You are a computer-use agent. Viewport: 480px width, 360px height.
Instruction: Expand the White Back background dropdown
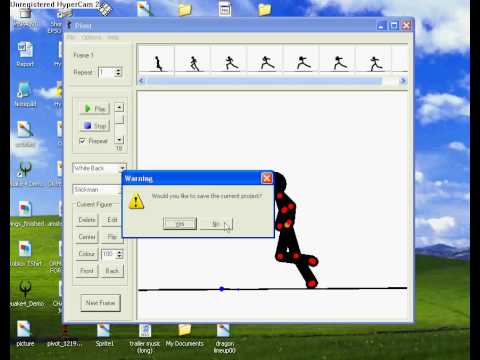tap(122, 168)
